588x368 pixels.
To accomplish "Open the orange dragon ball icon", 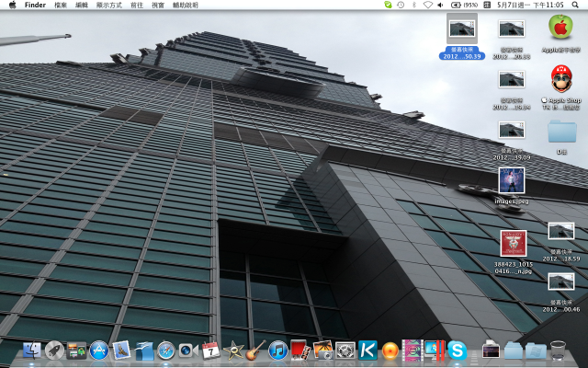I will (390, 351).
